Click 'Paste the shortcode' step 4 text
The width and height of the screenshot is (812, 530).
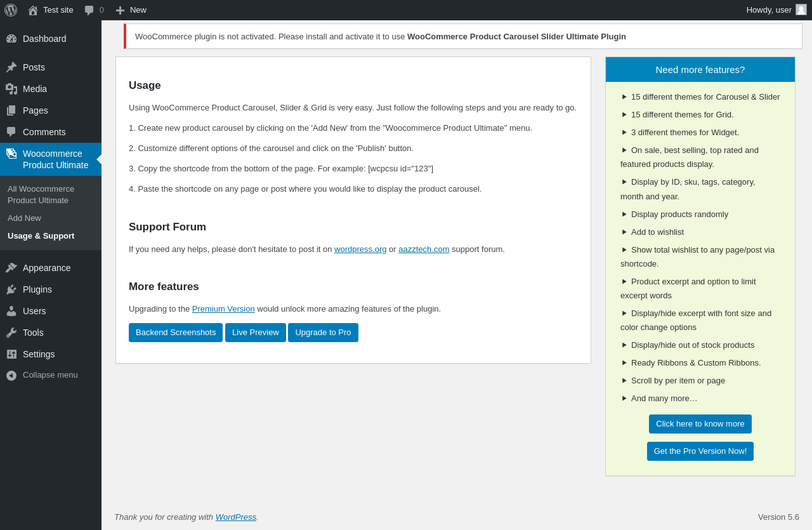pyautogui.click(x=305, y=189)
